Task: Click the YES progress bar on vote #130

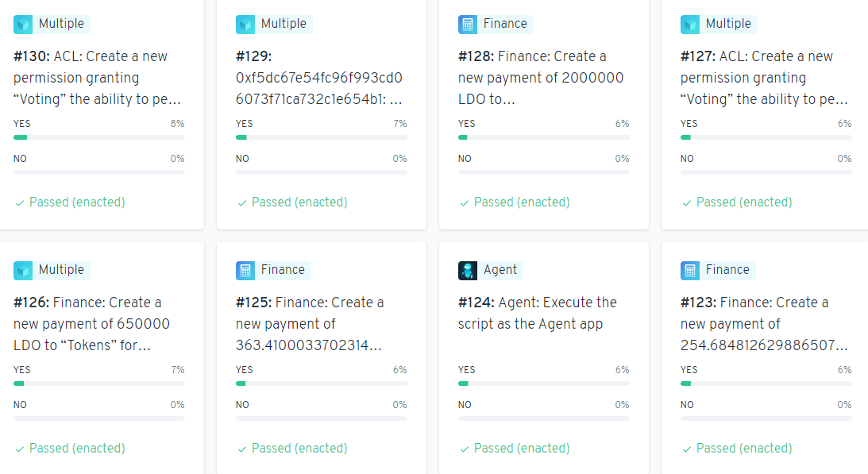Action: [98, 137]
